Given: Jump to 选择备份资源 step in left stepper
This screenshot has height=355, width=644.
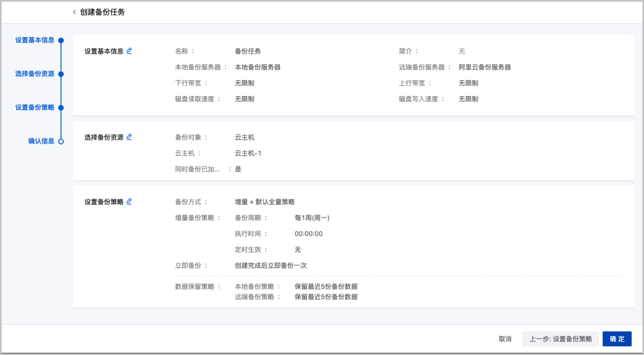Looking at the screenshot, I should (x=34, y=74).
